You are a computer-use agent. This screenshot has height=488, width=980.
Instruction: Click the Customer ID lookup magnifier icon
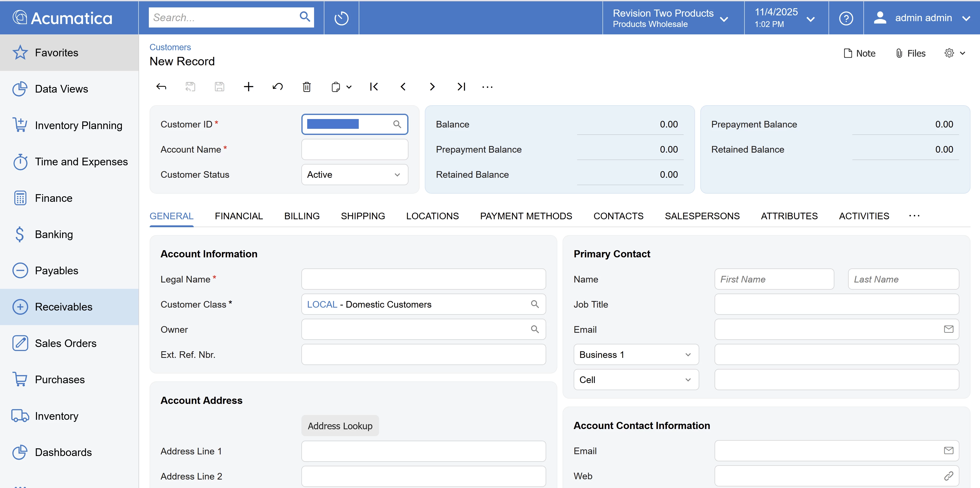[x=397, y=124]
